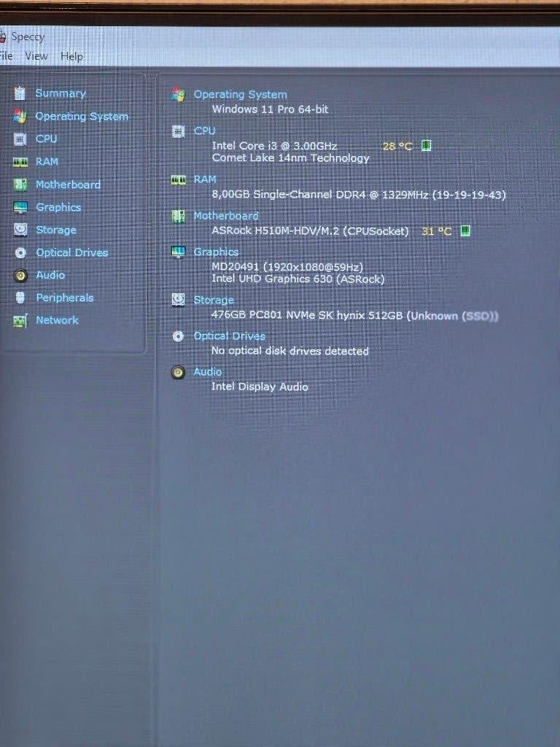The width and height of the screenshot is (560, 747).
Task: Open the RAM heading link in summary
Action: click(x=205, y=179)
